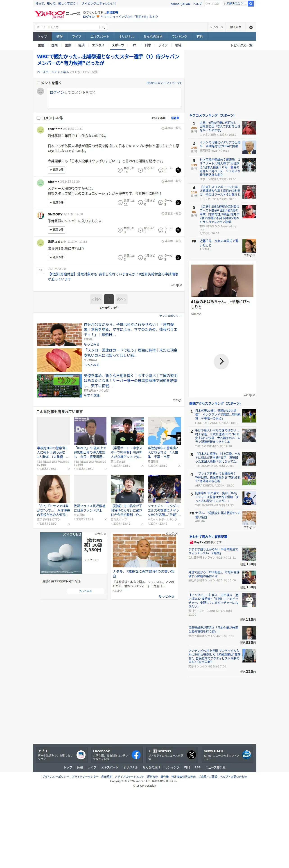This screenshot has width=289, height=868.
Task: Click うーん on 違反コメント user's comment
Action: pyautogui.click(x=165, y=257)
